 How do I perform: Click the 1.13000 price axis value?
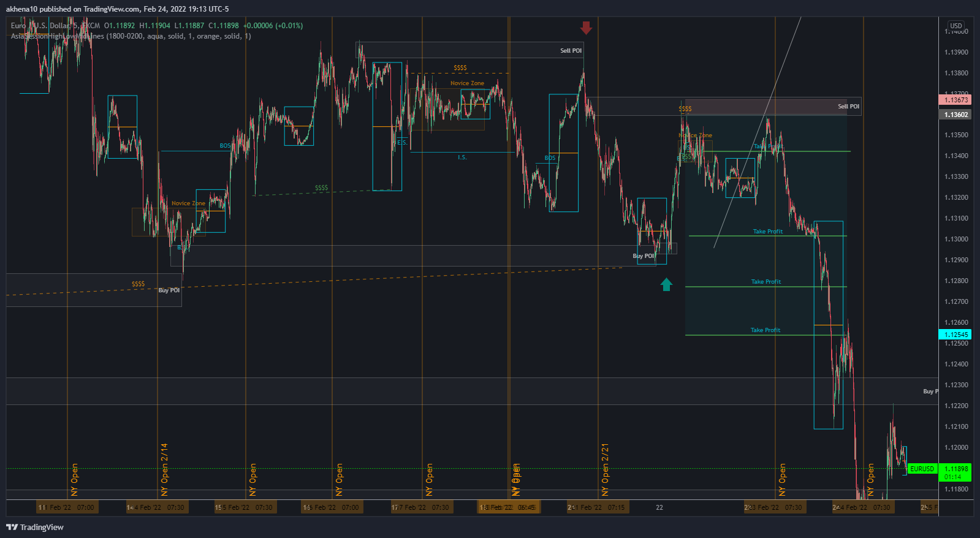[956, 239]
